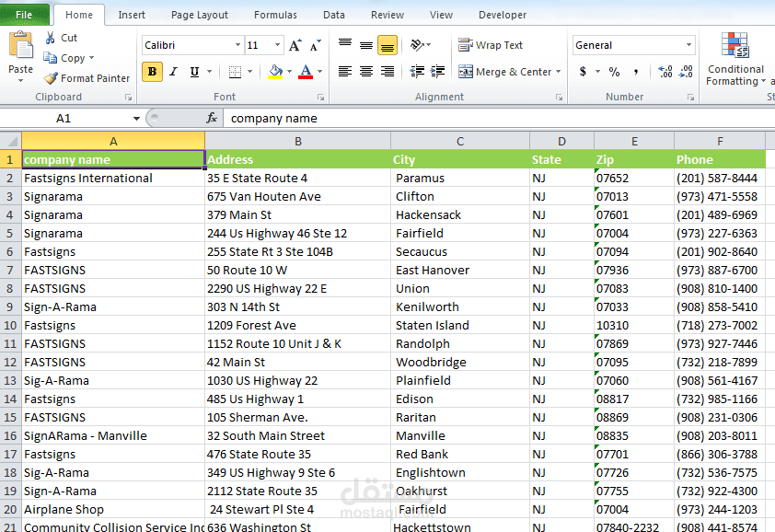Click the formula bar input

(x=498, y=119)
